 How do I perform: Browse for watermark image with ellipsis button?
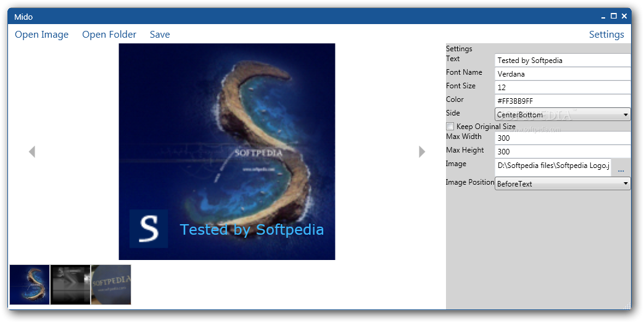[621, 167]
